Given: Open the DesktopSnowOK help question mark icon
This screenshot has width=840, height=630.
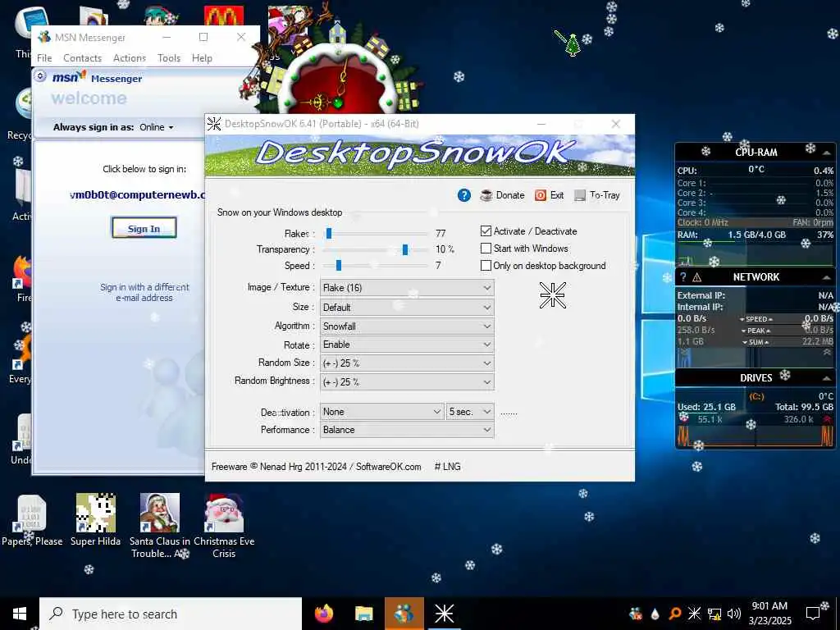Looking at the screenshot, I should tap(464, 195).
